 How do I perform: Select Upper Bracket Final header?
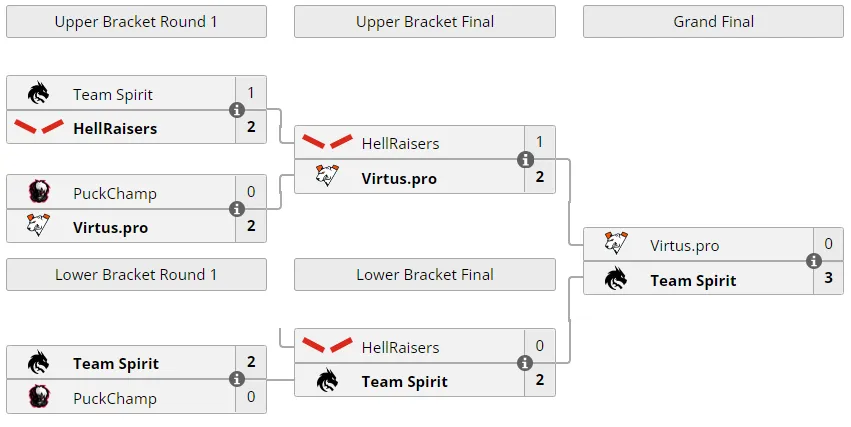(425, 22)
